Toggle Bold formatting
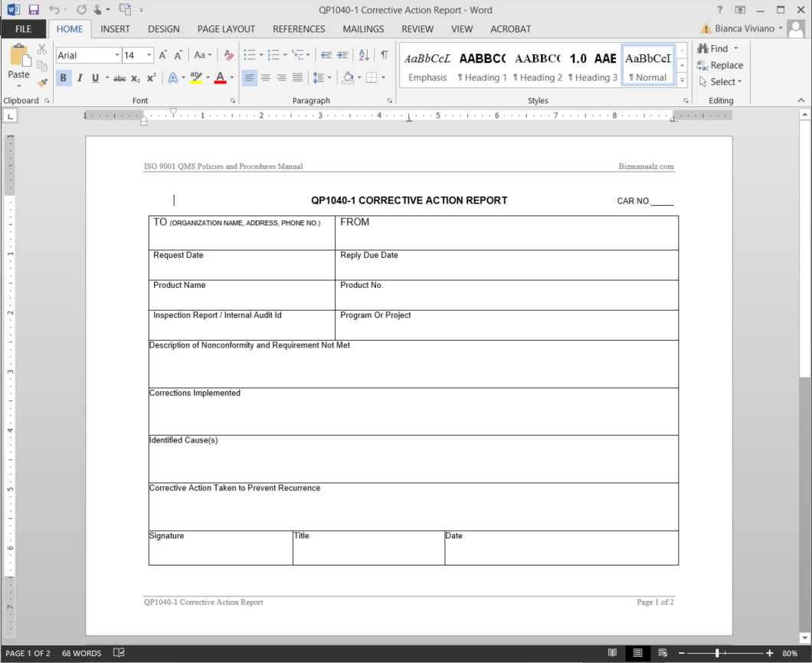Viewport: 812px width, 663px height. coord(64,77)
